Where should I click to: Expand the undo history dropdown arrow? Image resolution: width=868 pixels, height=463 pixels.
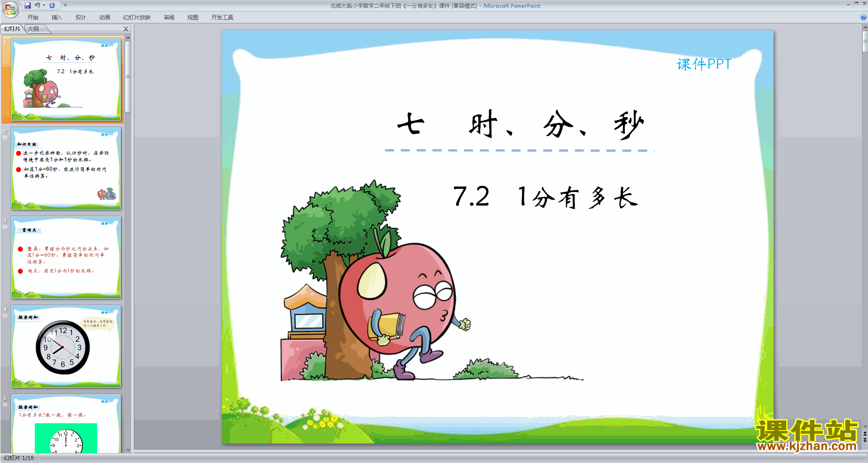click(44, 5)
